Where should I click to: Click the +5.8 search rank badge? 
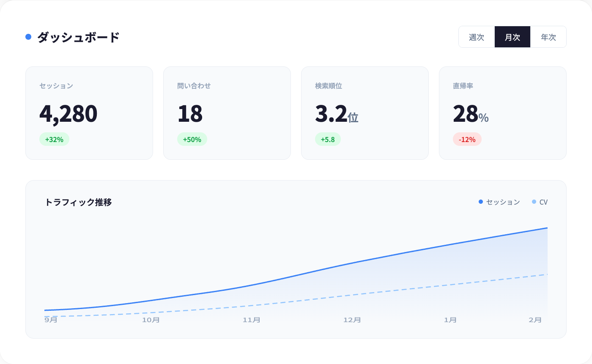click(328, 139)
